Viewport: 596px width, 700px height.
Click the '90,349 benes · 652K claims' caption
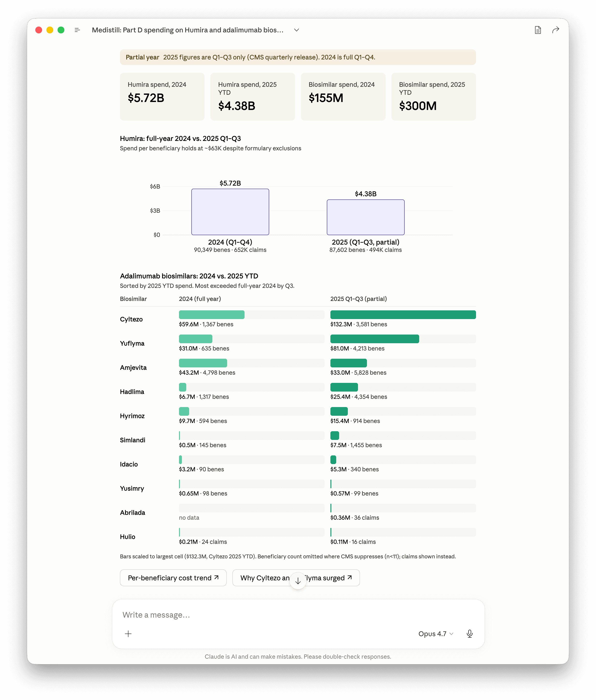(230, 250)
